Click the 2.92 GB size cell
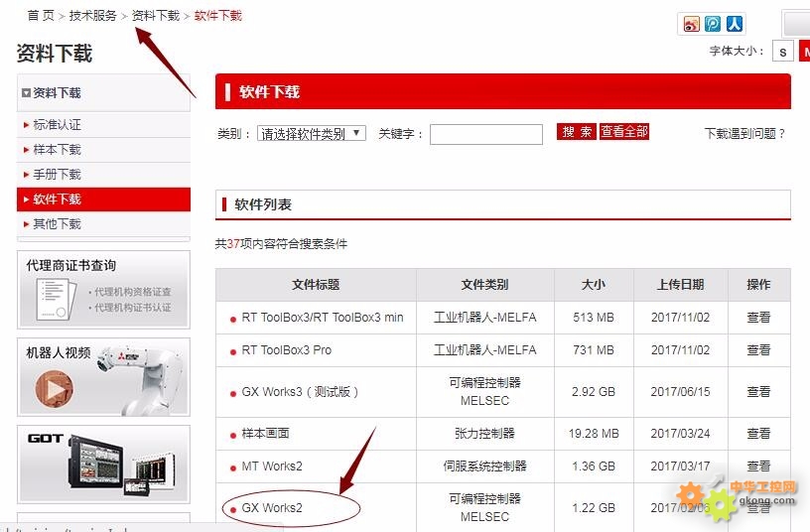Image resolution: width=810 pixels, height=532 pixels. coord(594,392)
